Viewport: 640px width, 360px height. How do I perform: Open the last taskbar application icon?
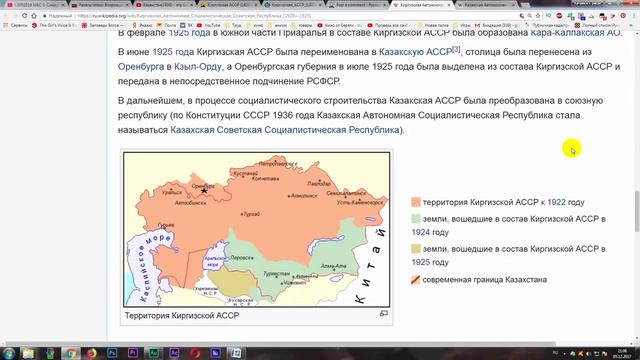(x=236, y=353)
